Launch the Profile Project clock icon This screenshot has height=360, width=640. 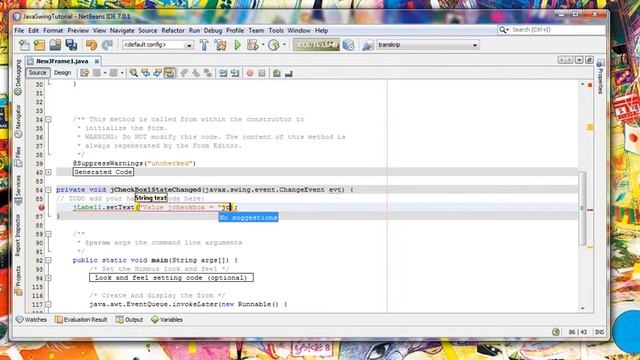(274, 45)
